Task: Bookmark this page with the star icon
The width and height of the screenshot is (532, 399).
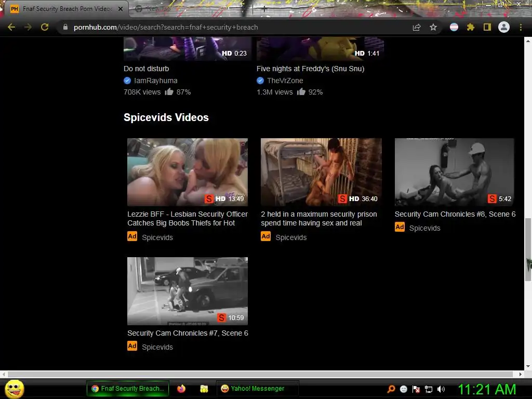Action: coord(433,27)
